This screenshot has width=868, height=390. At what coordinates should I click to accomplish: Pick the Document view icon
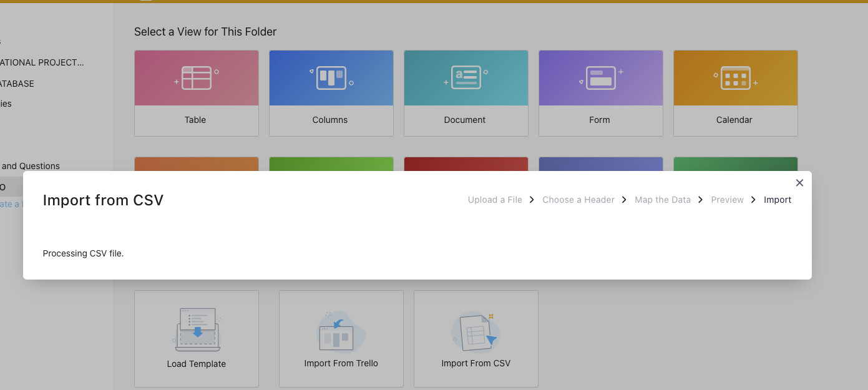pyautogui.click(x=466, y=79)
